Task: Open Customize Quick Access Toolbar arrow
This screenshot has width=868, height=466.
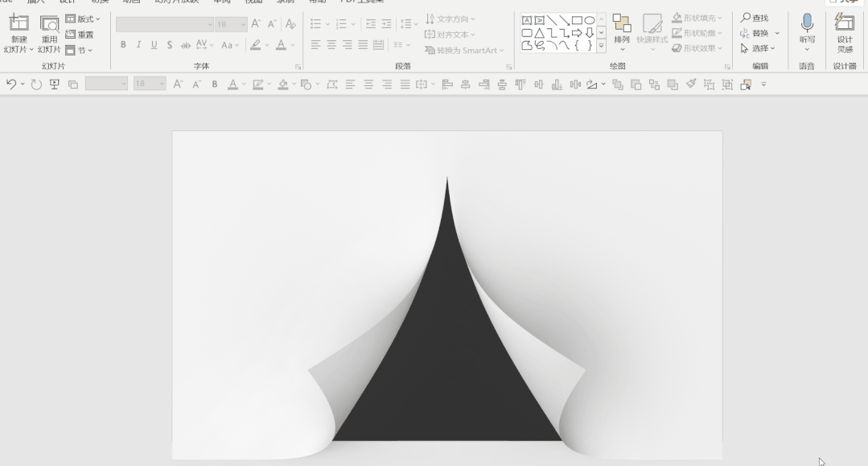Action: click(764, 85)
